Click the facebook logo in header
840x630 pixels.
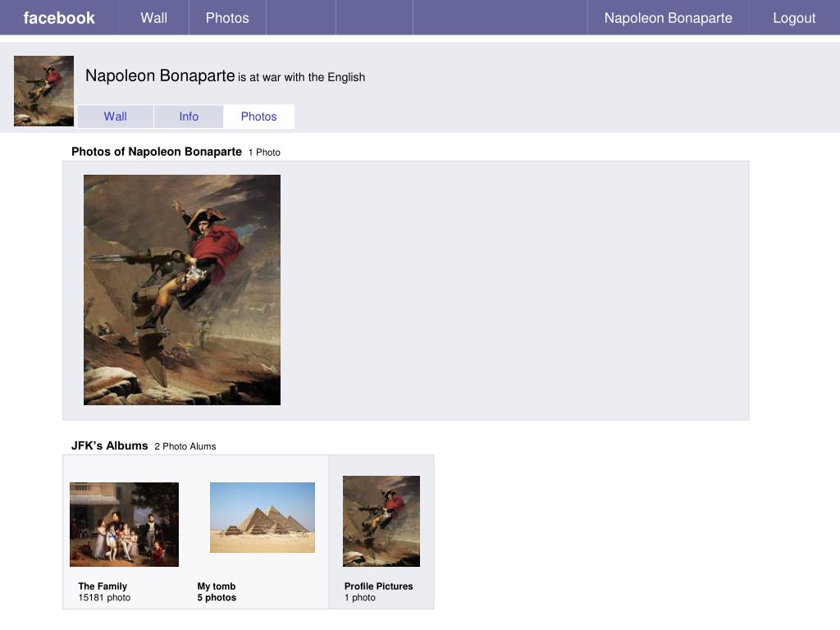point(59,18)
